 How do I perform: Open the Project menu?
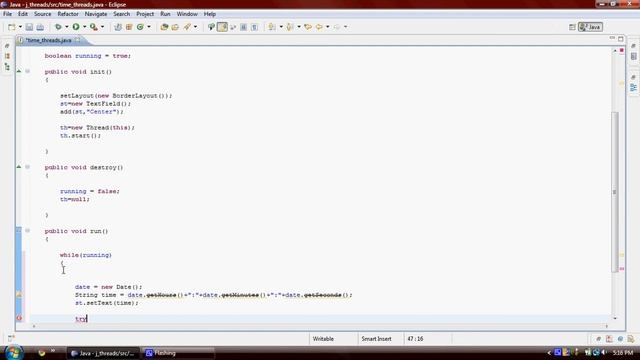145,14
